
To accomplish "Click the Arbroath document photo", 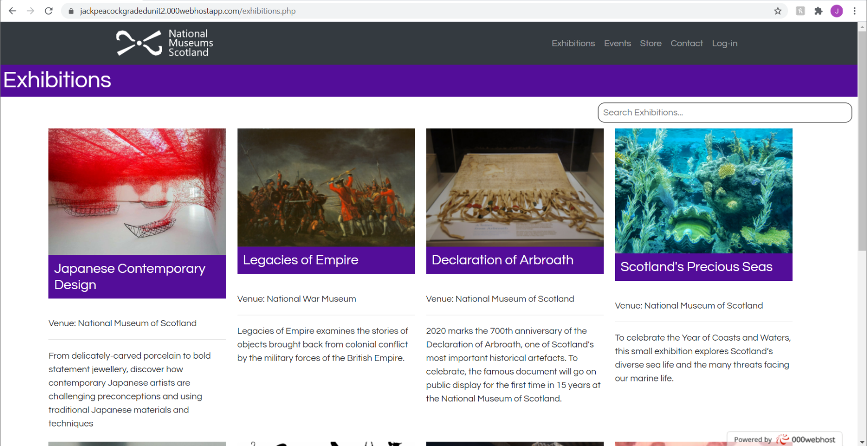I will point(515,187).
